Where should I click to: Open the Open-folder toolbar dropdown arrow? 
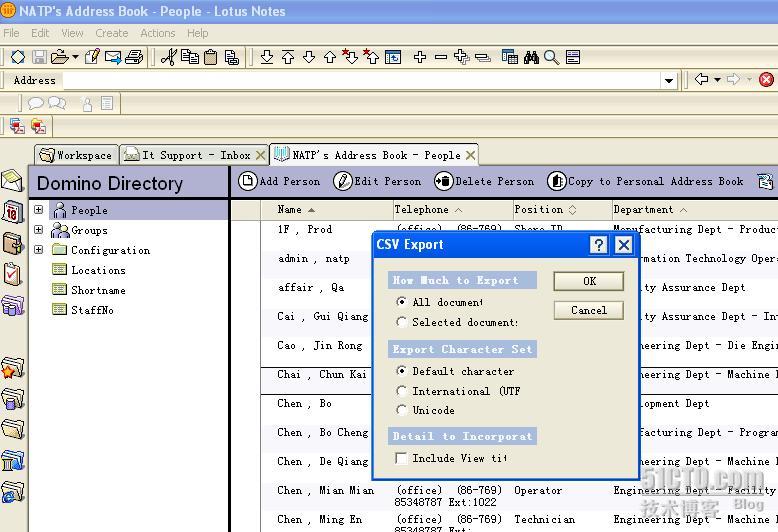coord(75,57)
